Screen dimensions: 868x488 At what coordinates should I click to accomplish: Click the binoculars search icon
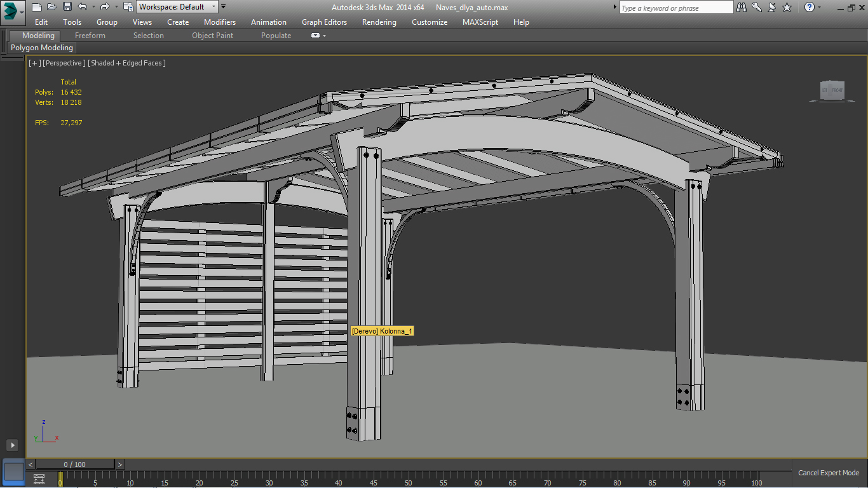[741, 8]
